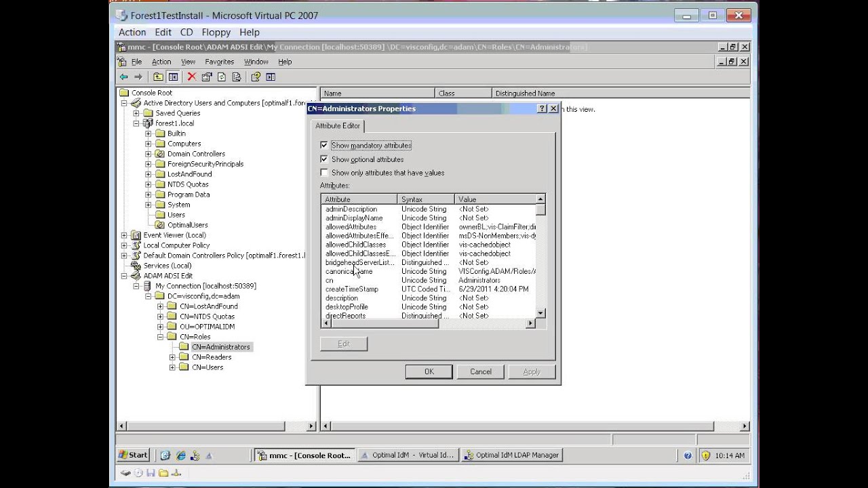Screen dimensions: 868x488
Task: Click the question mark help icon in Properties dialog
Action: click(542, 108)
